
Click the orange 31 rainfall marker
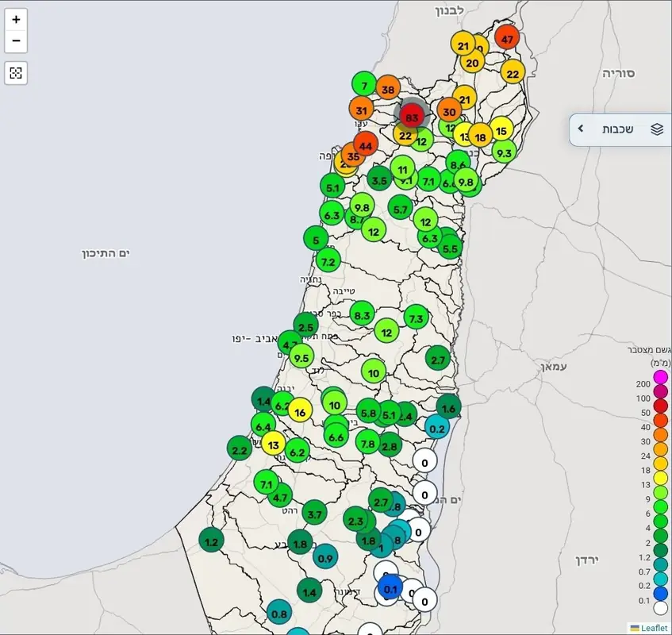[361, 110]
